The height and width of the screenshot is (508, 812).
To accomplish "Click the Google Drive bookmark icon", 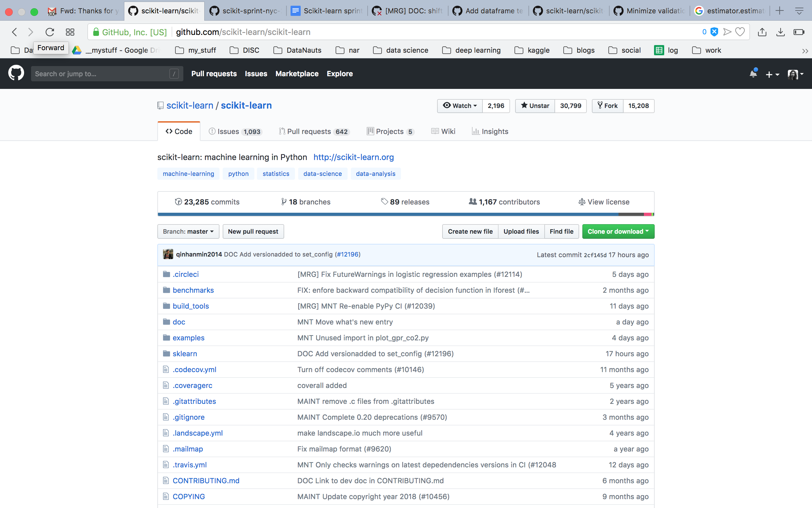I will click(77, 50).
